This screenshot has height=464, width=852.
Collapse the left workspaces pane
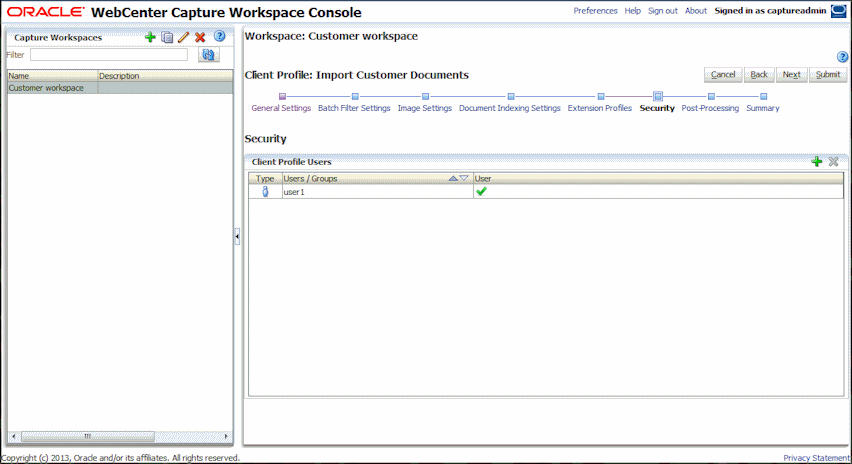coord(237,236)
